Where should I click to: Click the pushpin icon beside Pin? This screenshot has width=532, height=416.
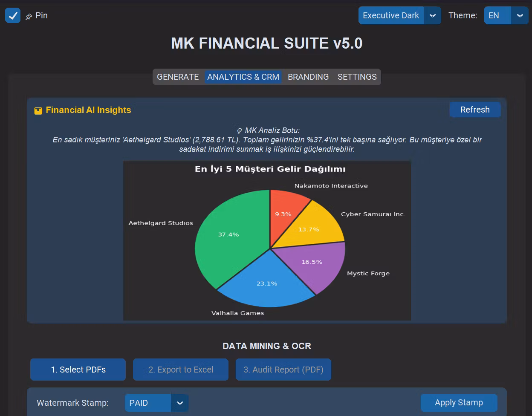[29, 17]
